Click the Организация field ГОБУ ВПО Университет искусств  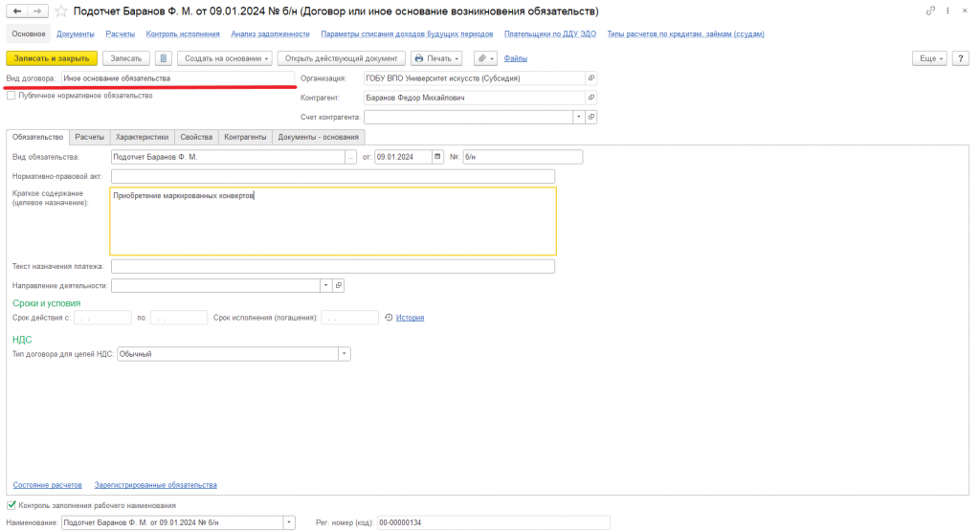click(474, 78)
